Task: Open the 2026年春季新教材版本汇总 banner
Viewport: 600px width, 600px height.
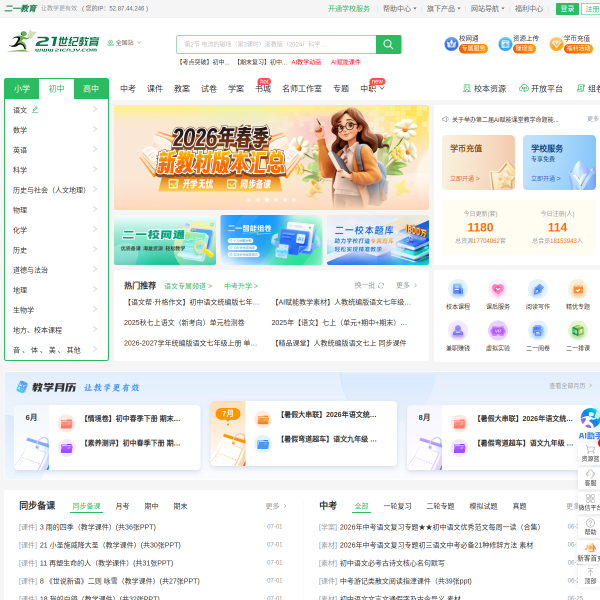Action: [271, 157]
